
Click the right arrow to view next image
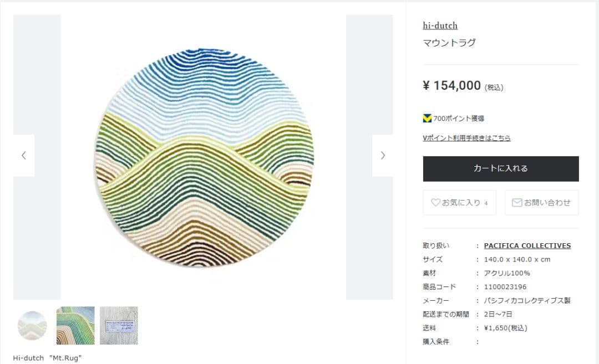click(383, 156)
